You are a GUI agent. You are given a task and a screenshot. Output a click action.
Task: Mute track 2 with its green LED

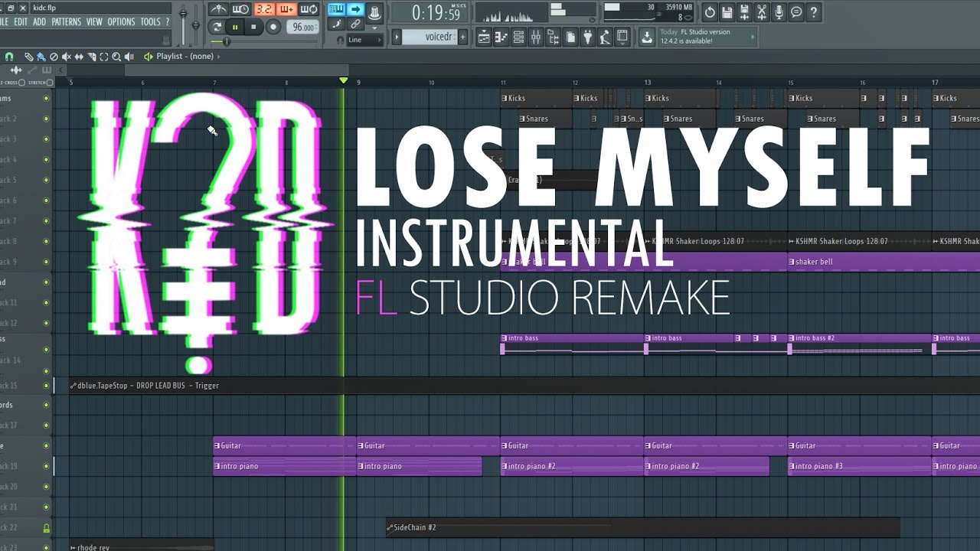[46, 119]
